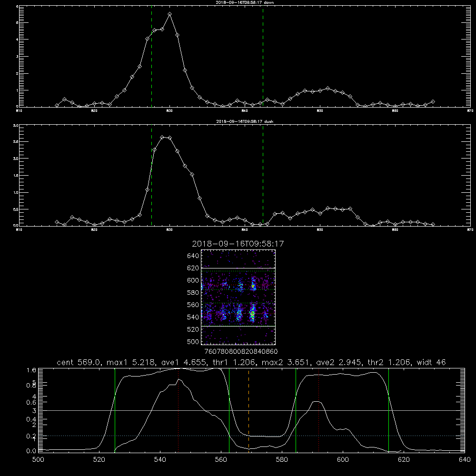Click the left green dashed line in dawn plot
Image resolution: width=476 pixels, height=476 pixels.
pyautogui.click(x=151, y=58)
